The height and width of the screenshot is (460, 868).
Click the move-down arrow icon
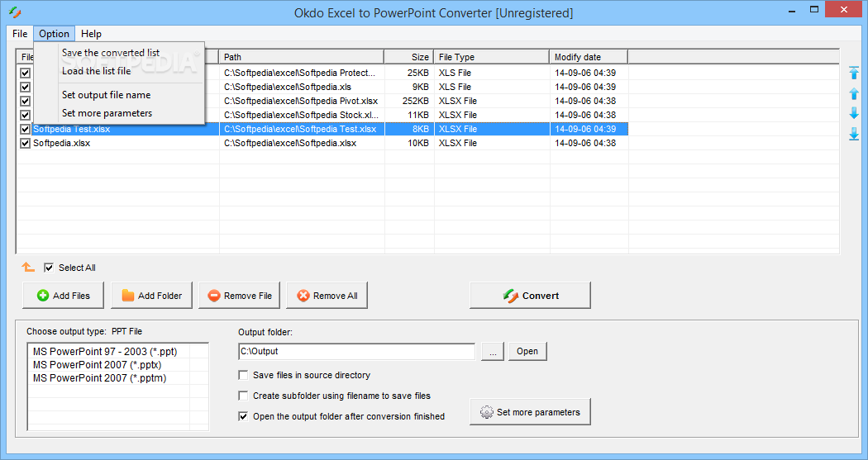(854, 113)
